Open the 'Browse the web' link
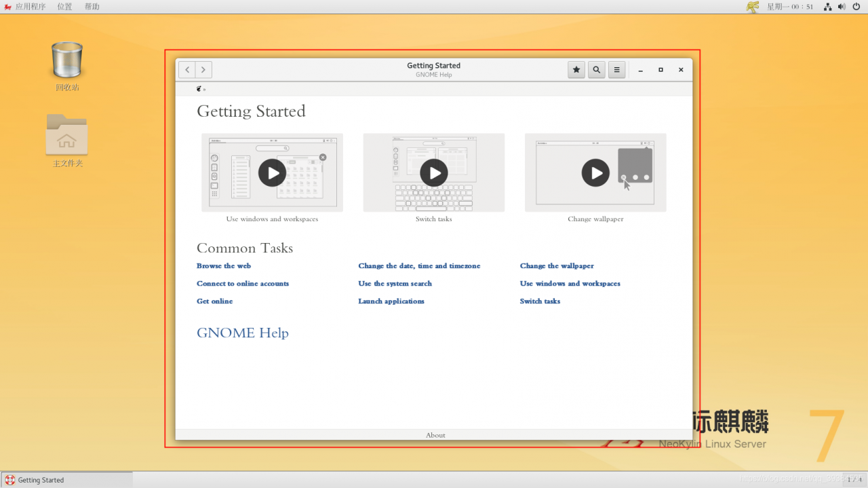 pyautogui.click(x=224, y=266)
